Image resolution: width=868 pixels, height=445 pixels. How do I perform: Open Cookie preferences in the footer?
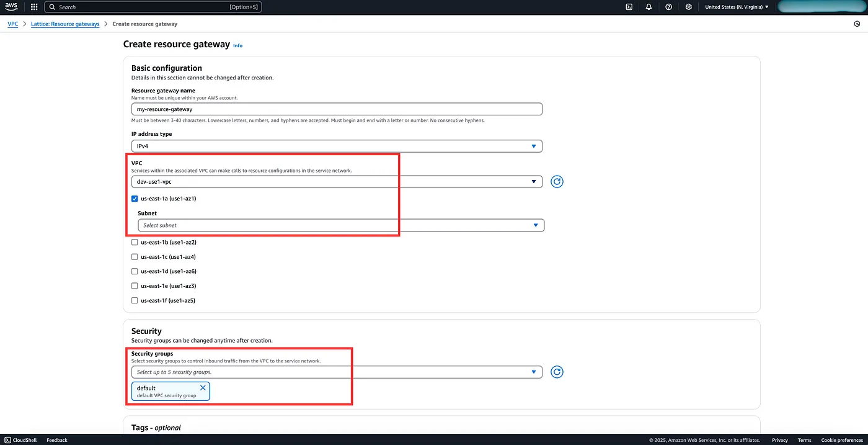841,440
